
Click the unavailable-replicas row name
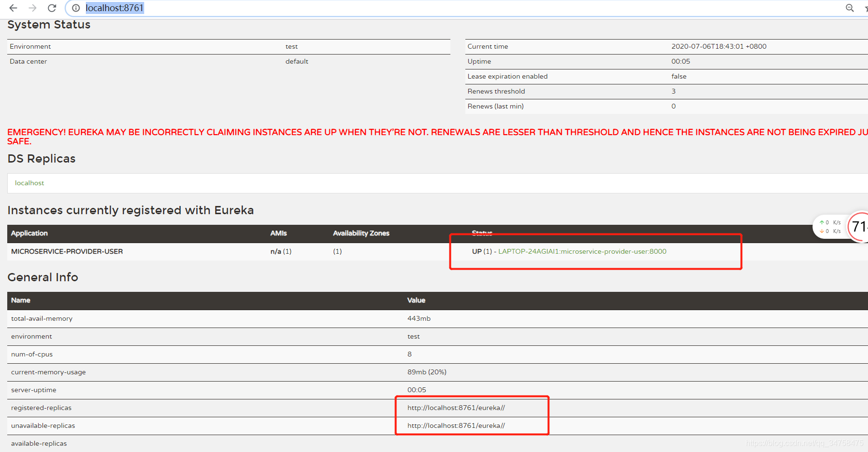tap(43, 425)
